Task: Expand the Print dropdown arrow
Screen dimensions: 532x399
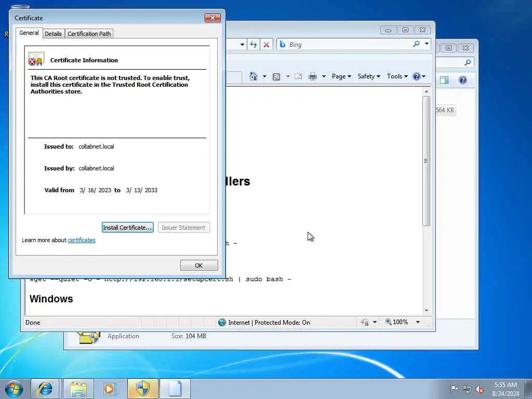Action: (324, 76)
